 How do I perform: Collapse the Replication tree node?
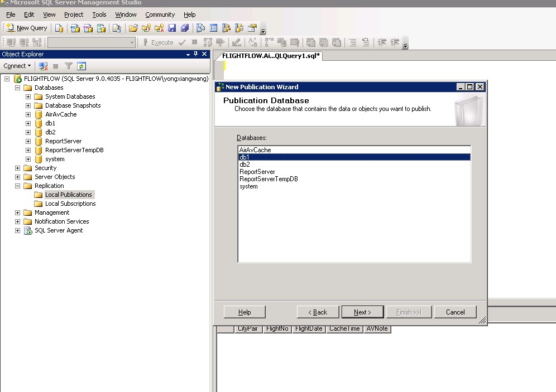tap(17, 186)
